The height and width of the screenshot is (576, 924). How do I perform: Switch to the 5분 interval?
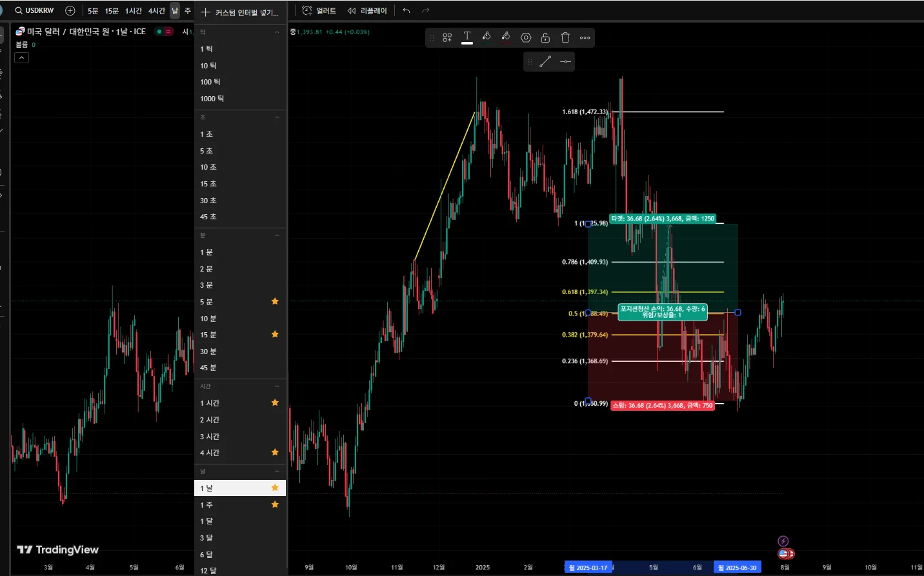click(93, 11)
